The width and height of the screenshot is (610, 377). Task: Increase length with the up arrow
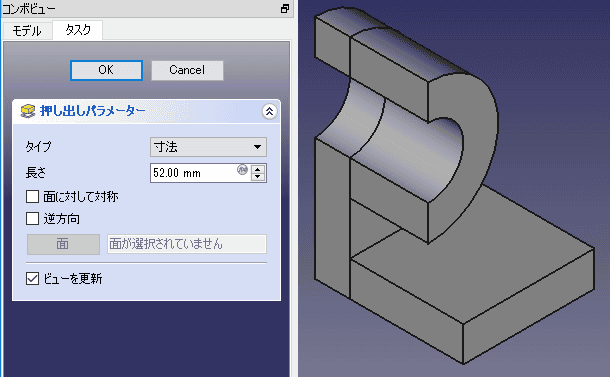258,169
